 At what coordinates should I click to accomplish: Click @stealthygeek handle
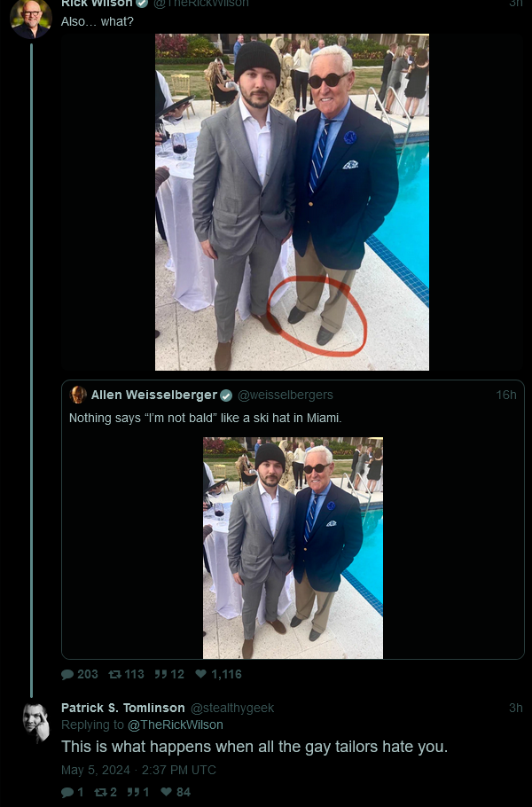pos(232,709)
